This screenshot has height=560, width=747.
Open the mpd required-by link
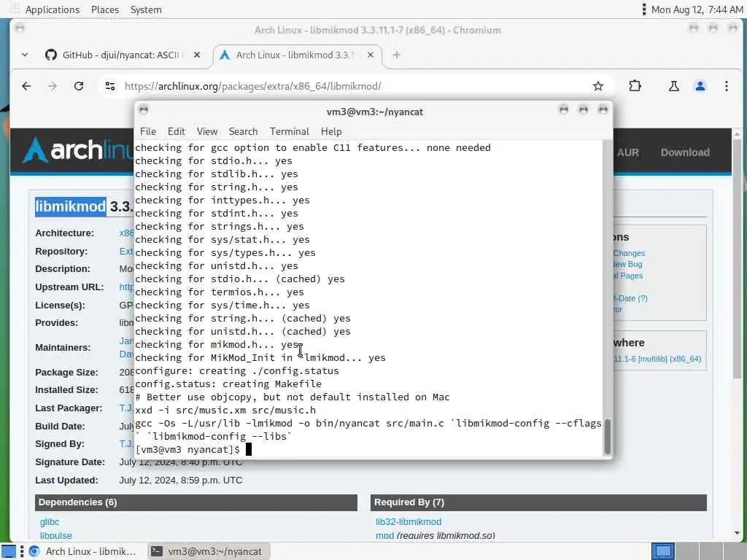pyautogui.click(x=384, y=536)
